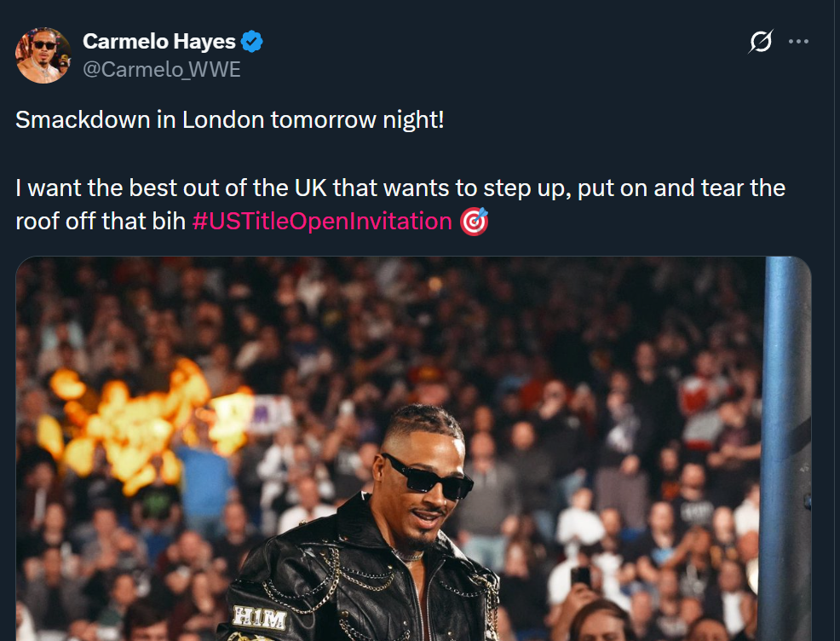Open the @Carmelo_WWE handle link
This screenshot has width=840, height=641.
(x=162, y=70)
